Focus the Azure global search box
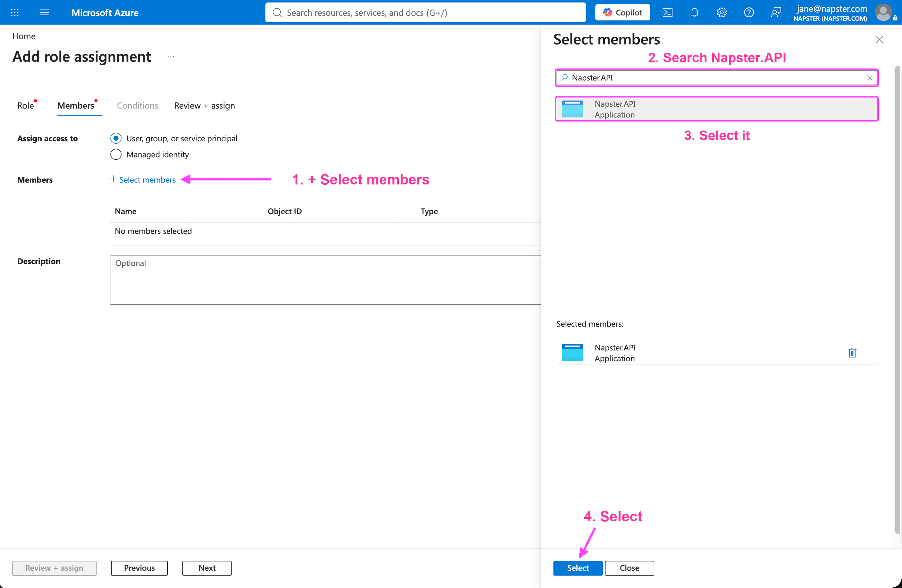 click(x=425, y=13)
